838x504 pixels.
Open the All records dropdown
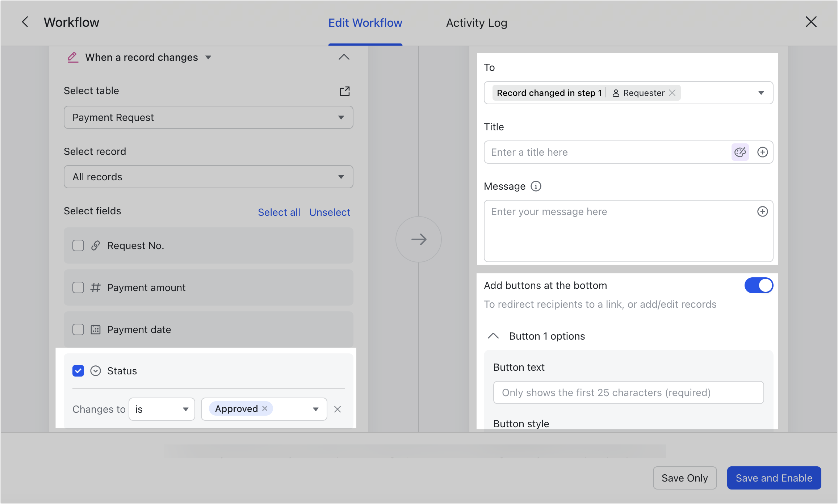click(x=208, y=177)
